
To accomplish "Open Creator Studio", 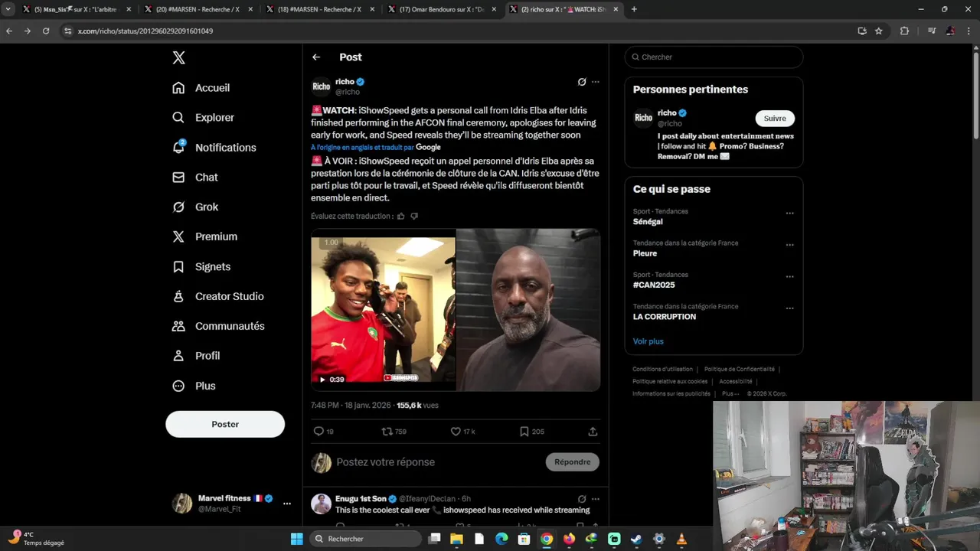I will (x=218, y=296).
